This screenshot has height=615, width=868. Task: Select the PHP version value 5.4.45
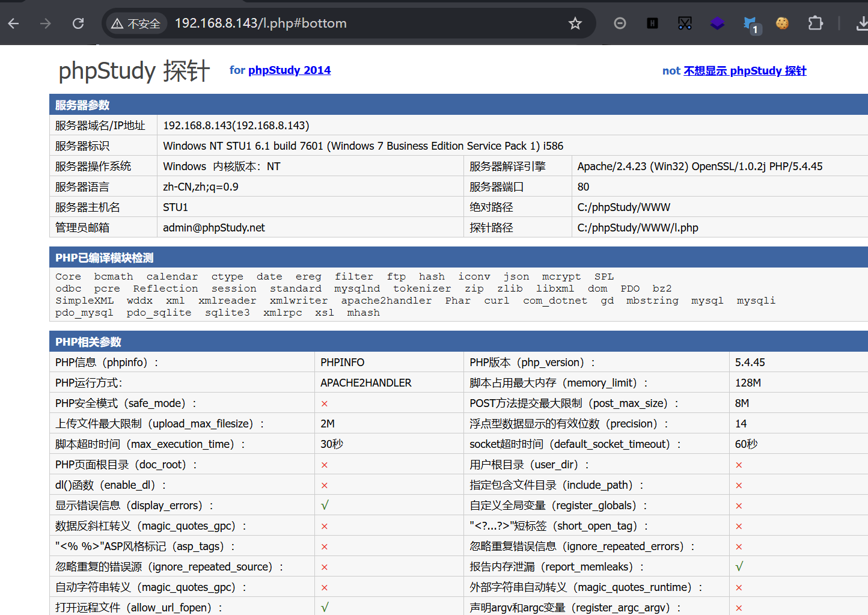pos(750,363)
